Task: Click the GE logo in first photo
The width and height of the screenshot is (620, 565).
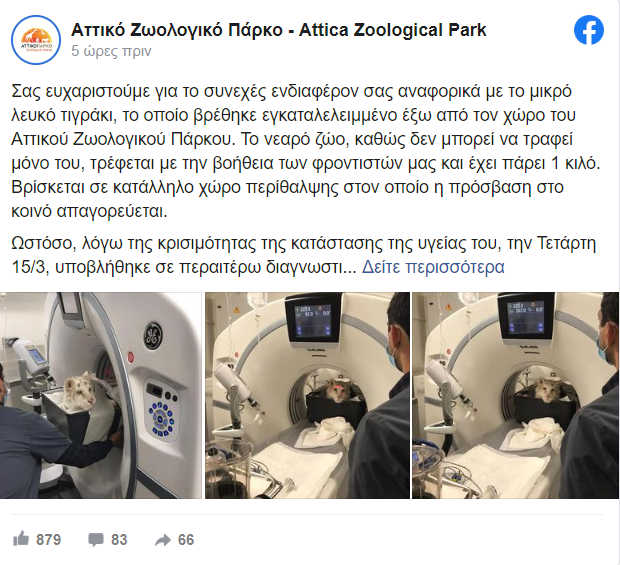Action: (x=153, y=336)
